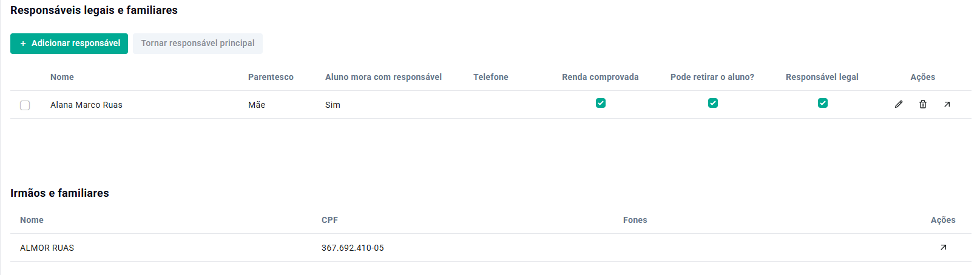Select the Alana Marco Ruas row checkbox
Image resolution: width=980 pixels, height=275 pixels.
pos(25,105)
